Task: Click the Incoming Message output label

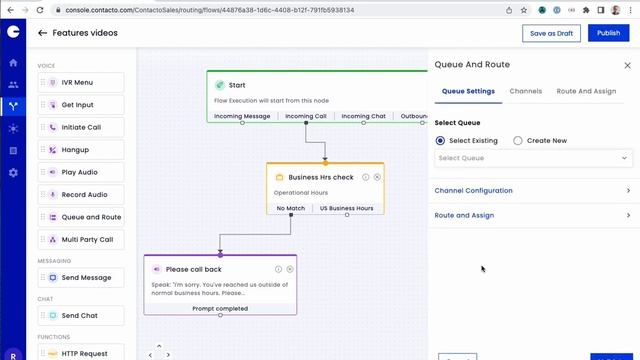Action: pyautogui.click(x=242, y=116)
